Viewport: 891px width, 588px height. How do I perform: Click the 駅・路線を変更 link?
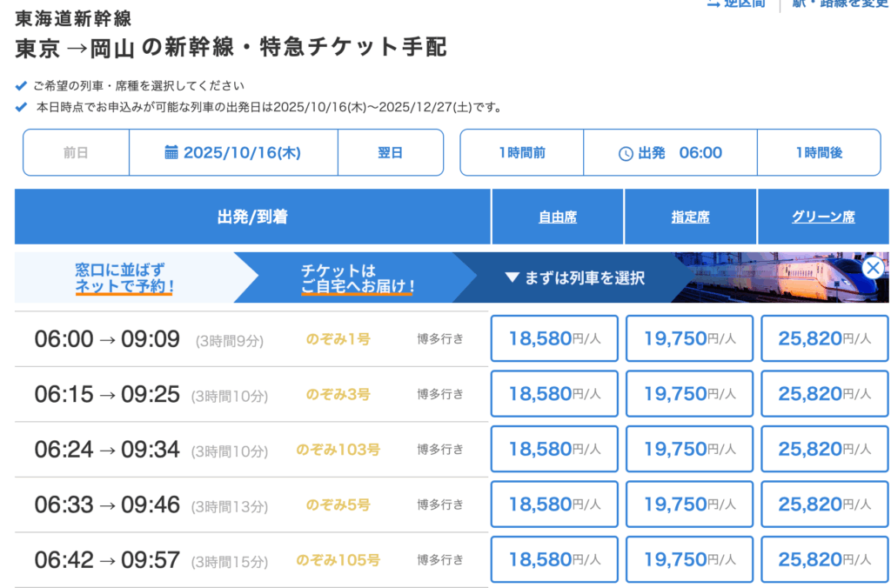[840, 4]
